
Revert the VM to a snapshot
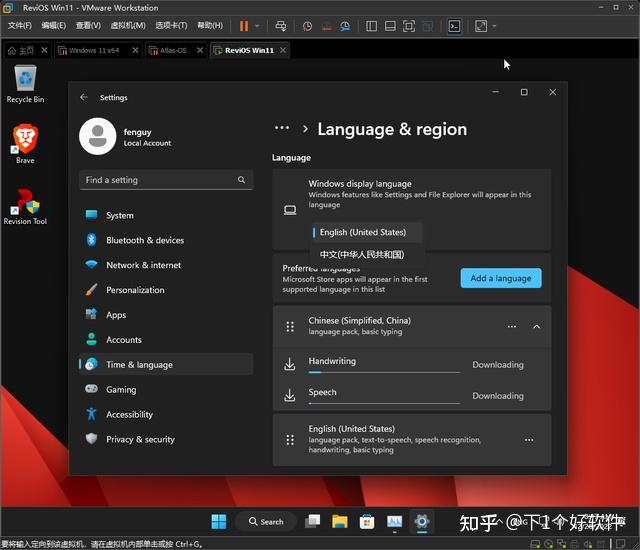(x=326, y=26)
